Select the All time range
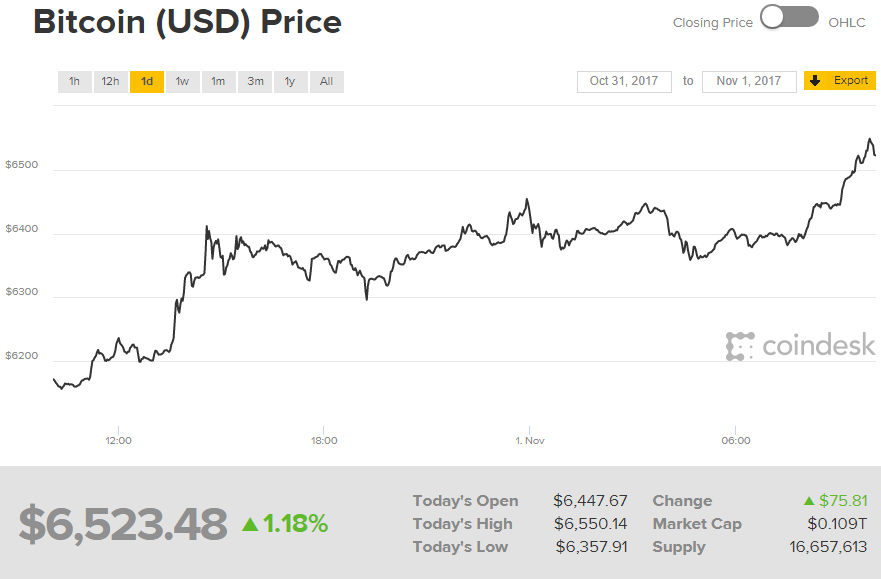 (x=326, y=81)
